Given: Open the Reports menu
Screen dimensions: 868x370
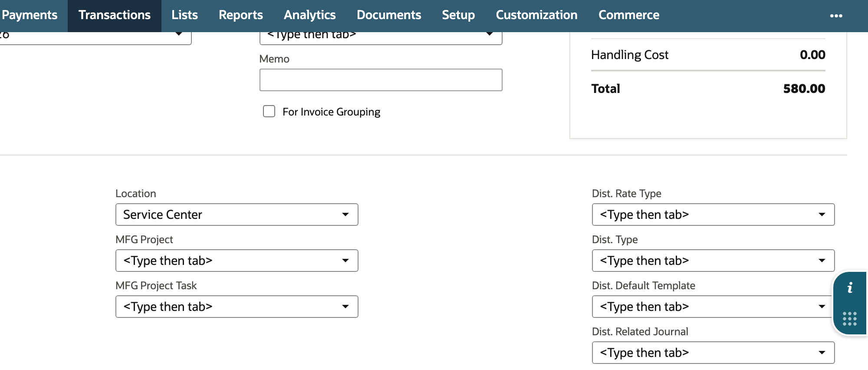Looking at the screenshot, I should [x=241, y=15].
